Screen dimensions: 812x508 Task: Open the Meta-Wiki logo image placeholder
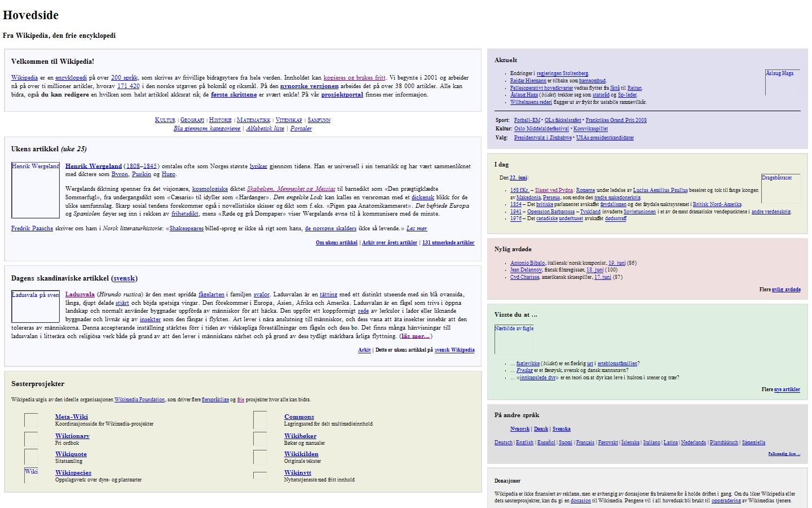pos(31,420)
